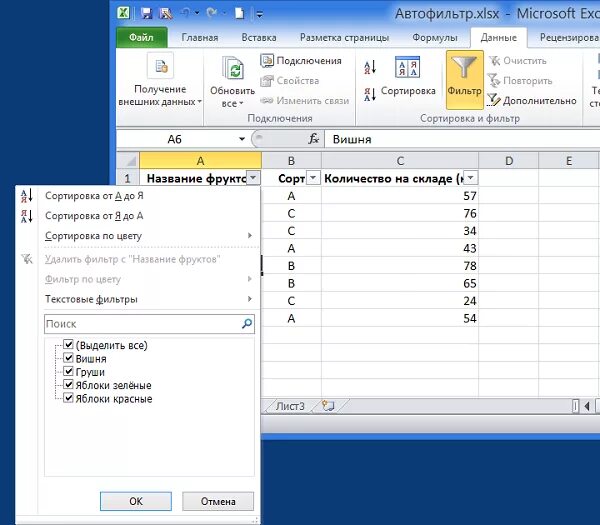Click the Excel application icon in title bar

pos(124,13)
